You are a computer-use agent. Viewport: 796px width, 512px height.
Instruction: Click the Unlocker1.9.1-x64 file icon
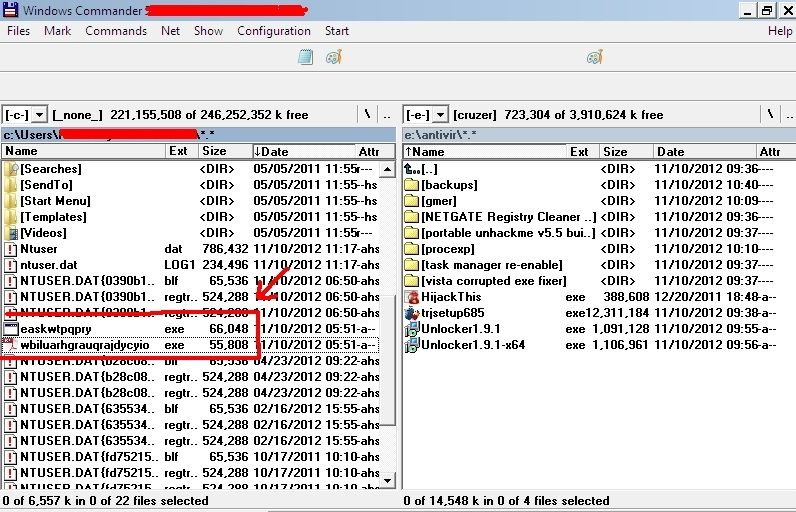click(x=411, y=345)
